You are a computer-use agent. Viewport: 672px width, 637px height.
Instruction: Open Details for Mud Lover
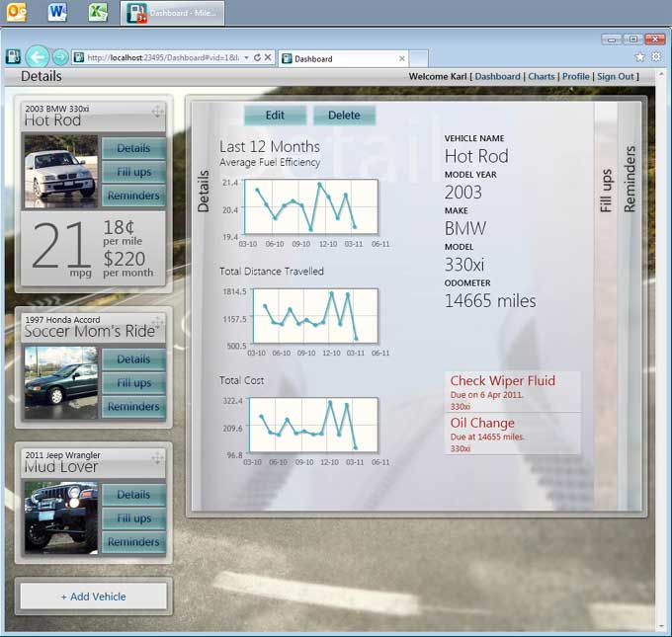coord(133,495)
